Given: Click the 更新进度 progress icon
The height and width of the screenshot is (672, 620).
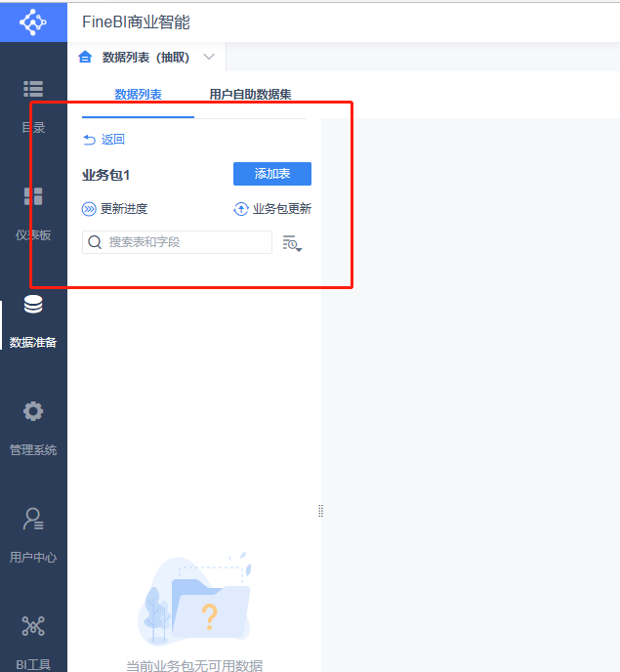Looking at the screenshot, I should [89, 209].
